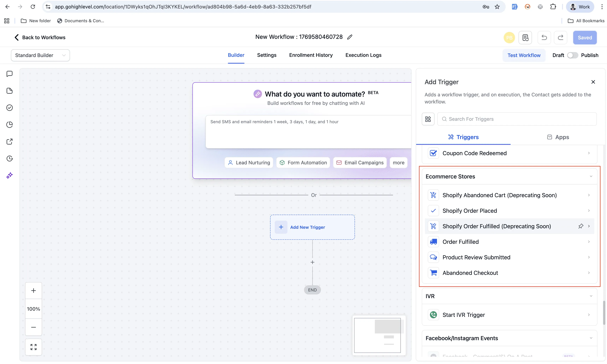Switch to the Apps tab
The width and height of the screenshot is (607, 364).
click(558, 137)
